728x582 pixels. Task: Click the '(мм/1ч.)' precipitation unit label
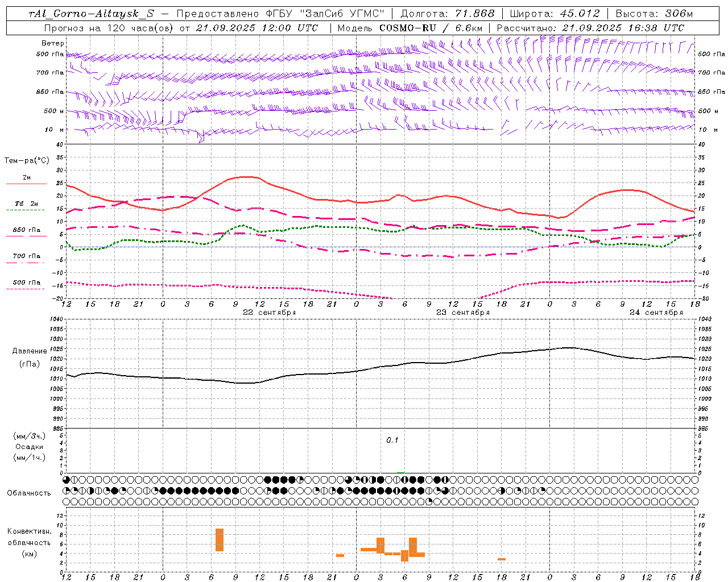pyautogui.click(x=30, y=458)
